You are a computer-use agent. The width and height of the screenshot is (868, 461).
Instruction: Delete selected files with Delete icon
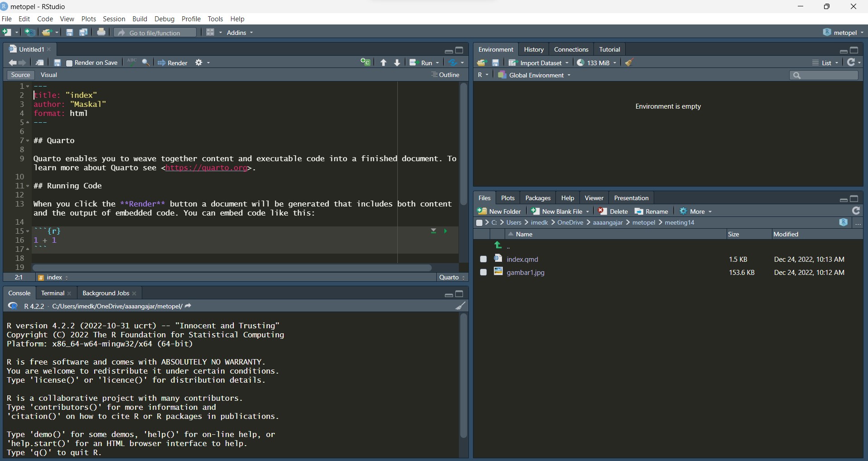pos(613,211)
